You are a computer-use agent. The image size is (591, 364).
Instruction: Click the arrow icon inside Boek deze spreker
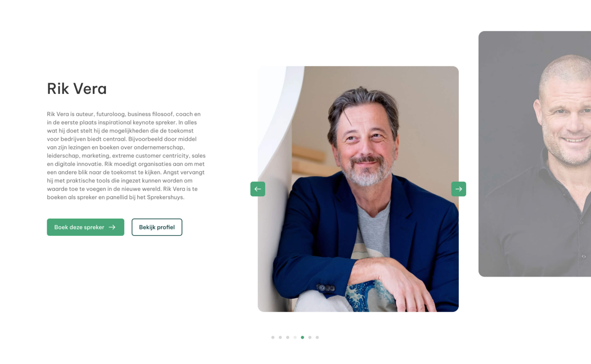112,227
